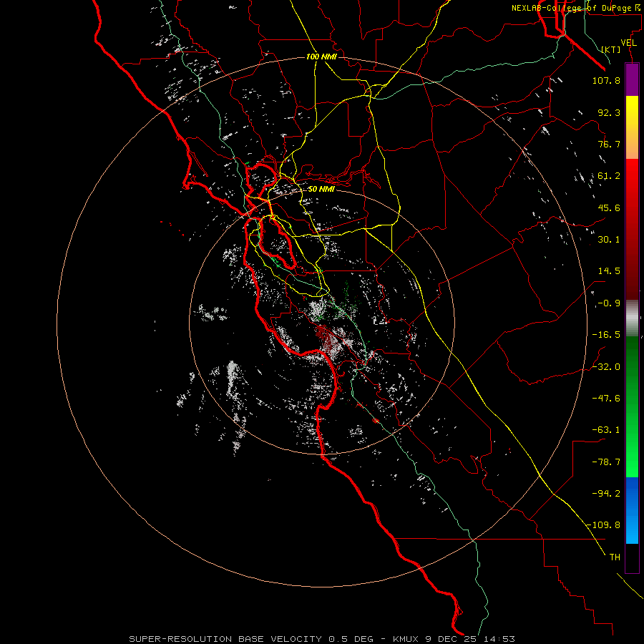Click the SUPER-RESOLUTION BASE VELOCITY caption text
644x644 pixels.
[x=225, y=639]
